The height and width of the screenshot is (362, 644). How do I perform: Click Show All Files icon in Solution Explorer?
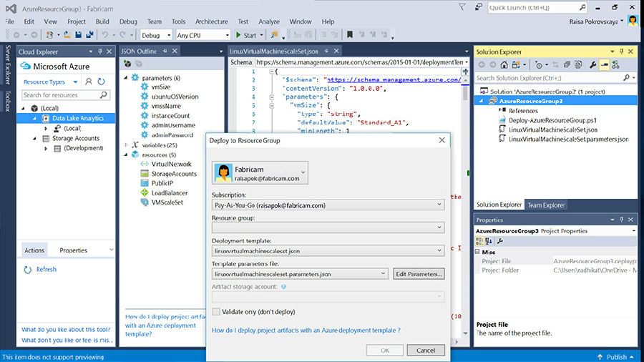pyautogui.click(x=578, y=65)
